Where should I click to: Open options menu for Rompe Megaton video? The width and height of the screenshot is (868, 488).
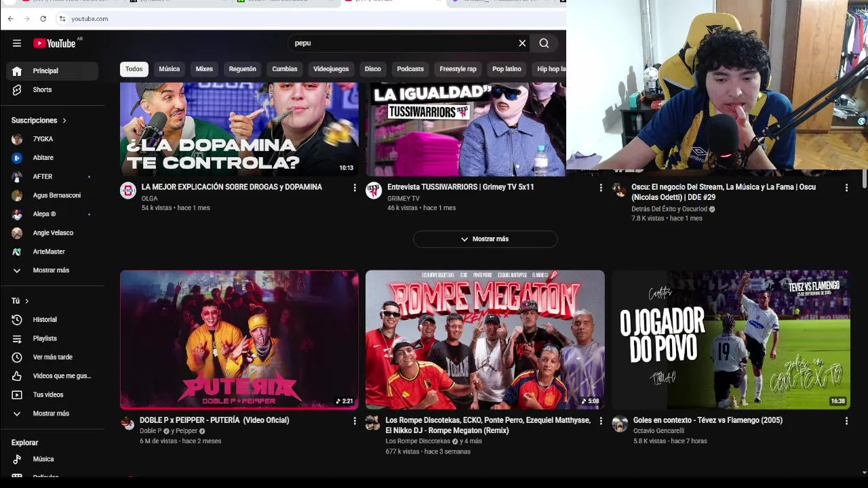600,421
